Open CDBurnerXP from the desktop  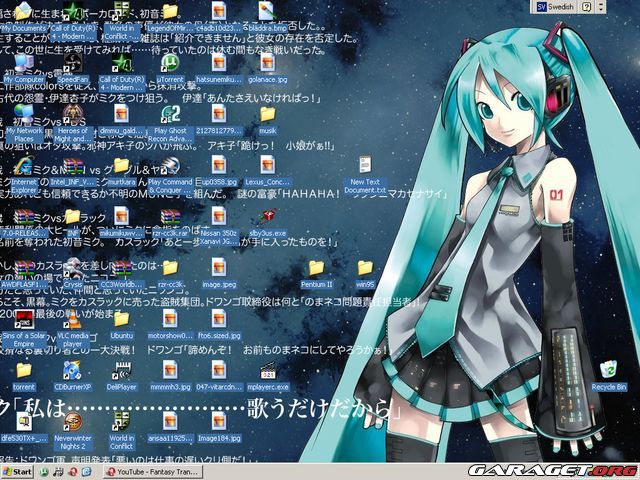73,372
